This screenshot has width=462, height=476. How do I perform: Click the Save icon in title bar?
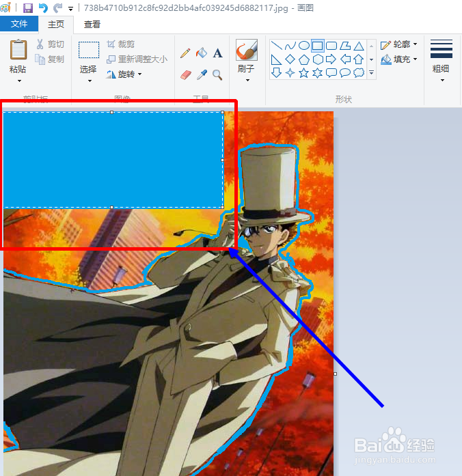click(27, 8)
